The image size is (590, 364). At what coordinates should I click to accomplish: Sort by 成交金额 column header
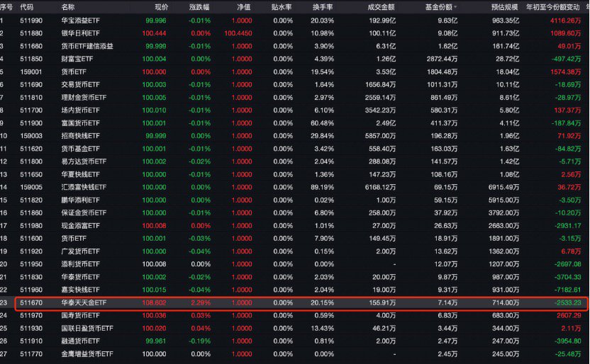point(381,7)
